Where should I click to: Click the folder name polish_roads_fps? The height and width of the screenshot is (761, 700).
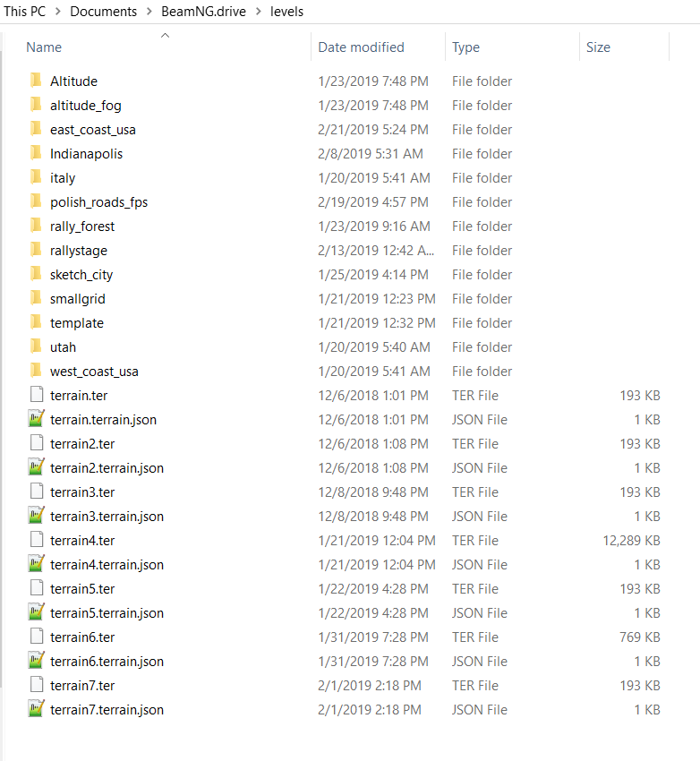(x=99, y=202)
